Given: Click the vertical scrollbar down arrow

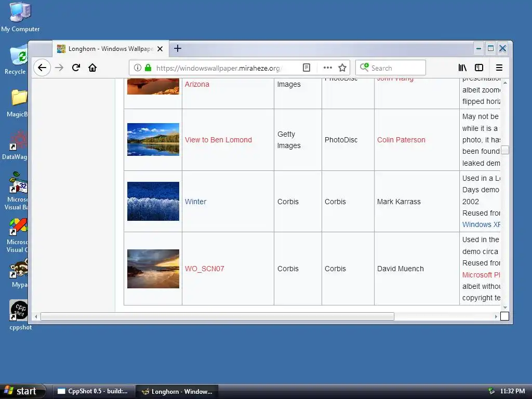Looking at the screenshot, I should [505, 308].
